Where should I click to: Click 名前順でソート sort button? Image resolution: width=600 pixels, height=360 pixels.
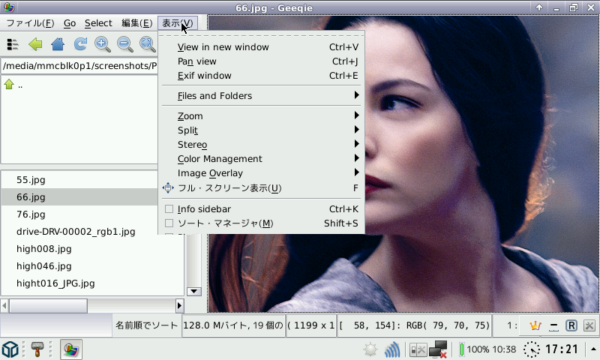(x=147, y=326)
